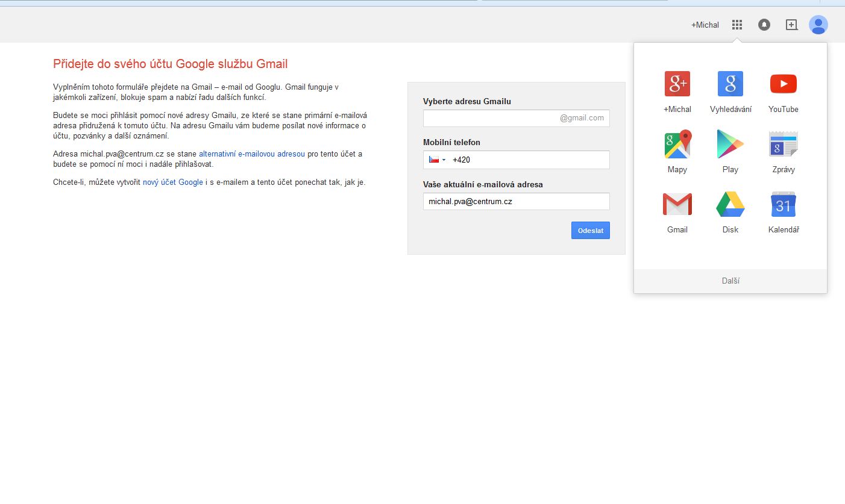Expand the Czech flag country code dropdown
845x504 pixels.
tap(438, 160)
